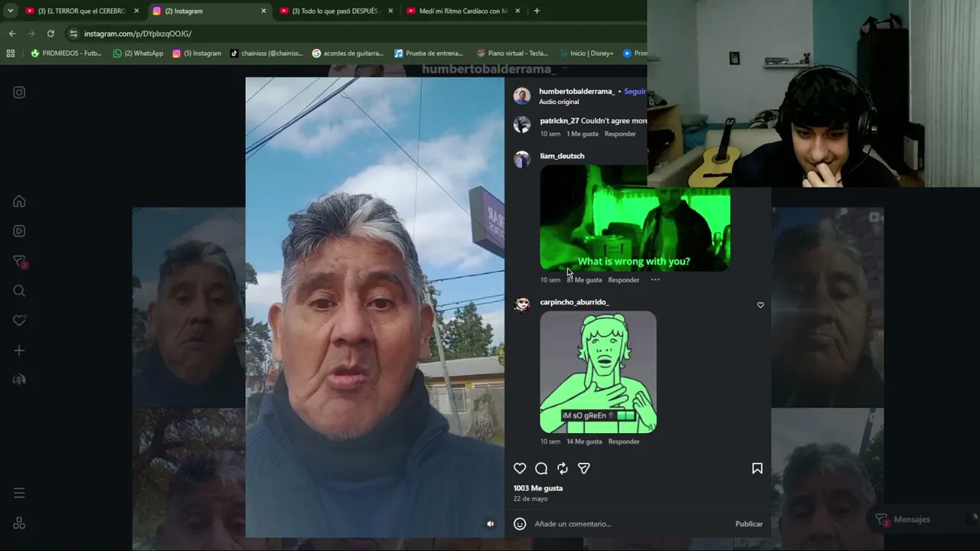Open Notifications heart in the sidebar
This screenshot has height=551, width=980.
point(19,321)
